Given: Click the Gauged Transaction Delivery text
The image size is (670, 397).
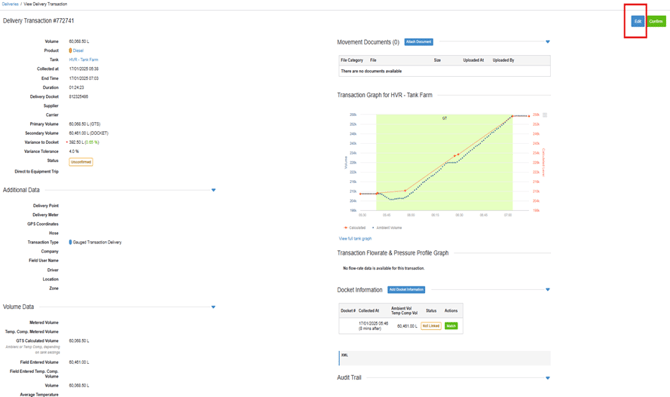Looking at the screenshot, I should pos(97,242).
